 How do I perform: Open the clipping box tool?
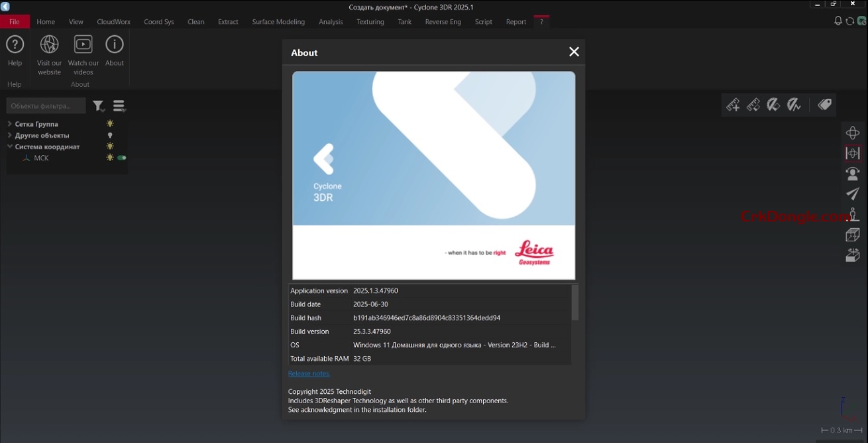[x=853, y=234]
